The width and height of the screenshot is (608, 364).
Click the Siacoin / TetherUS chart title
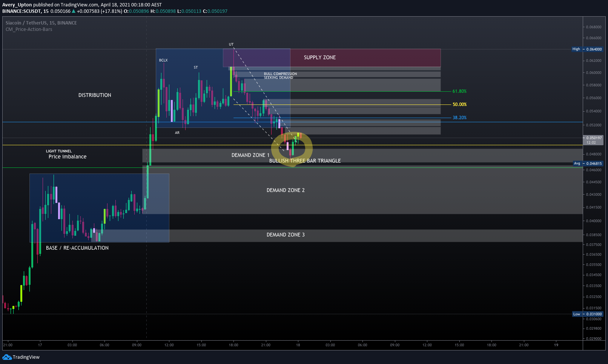pyautogui.click(x=41, y=23)
